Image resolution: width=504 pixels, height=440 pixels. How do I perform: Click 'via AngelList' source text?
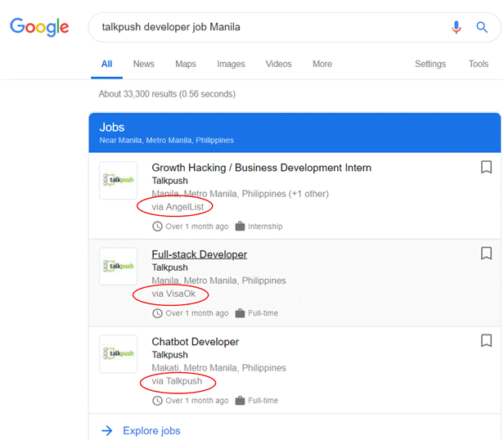coord(178,207)
